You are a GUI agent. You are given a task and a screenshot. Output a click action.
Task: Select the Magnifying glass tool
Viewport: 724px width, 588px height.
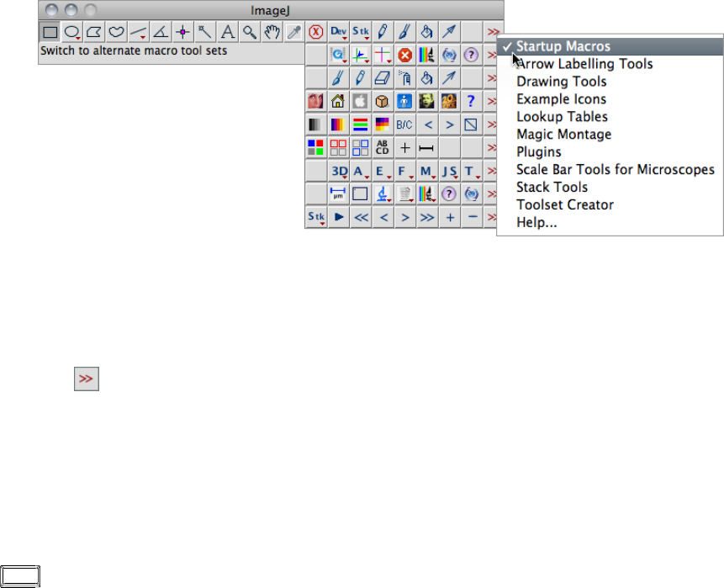(x=250, y=32)
